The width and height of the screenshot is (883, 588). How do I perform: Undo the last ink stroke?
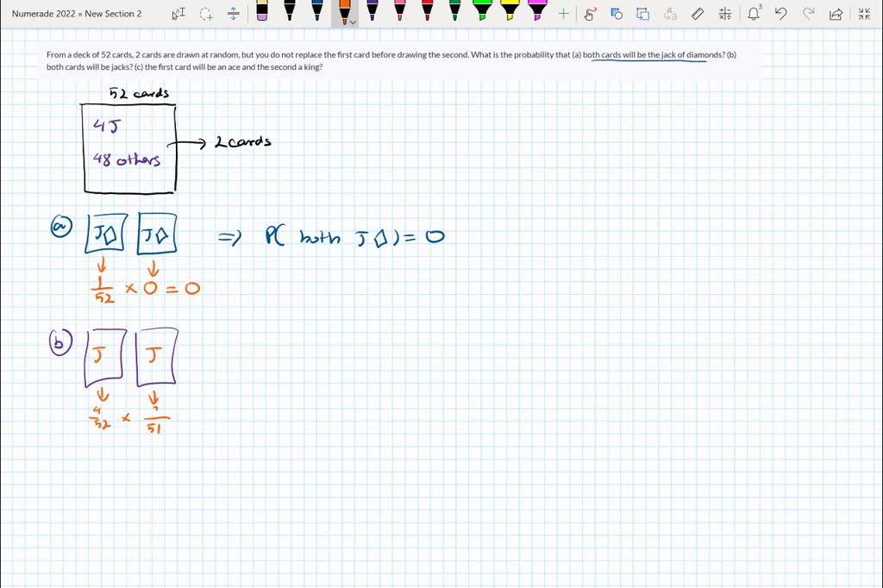pyautogui.click(x=781, y=14)
